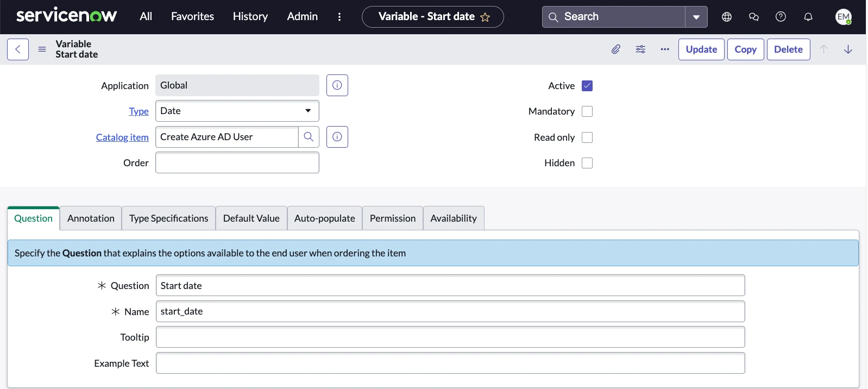
Task: Click the Update button
Action: [x=701, y=49]
